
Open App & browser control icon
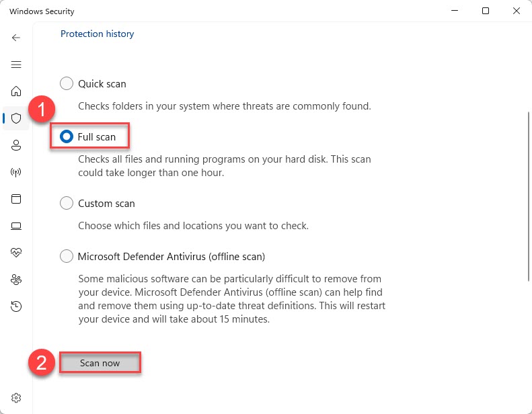tap(16, 199)
